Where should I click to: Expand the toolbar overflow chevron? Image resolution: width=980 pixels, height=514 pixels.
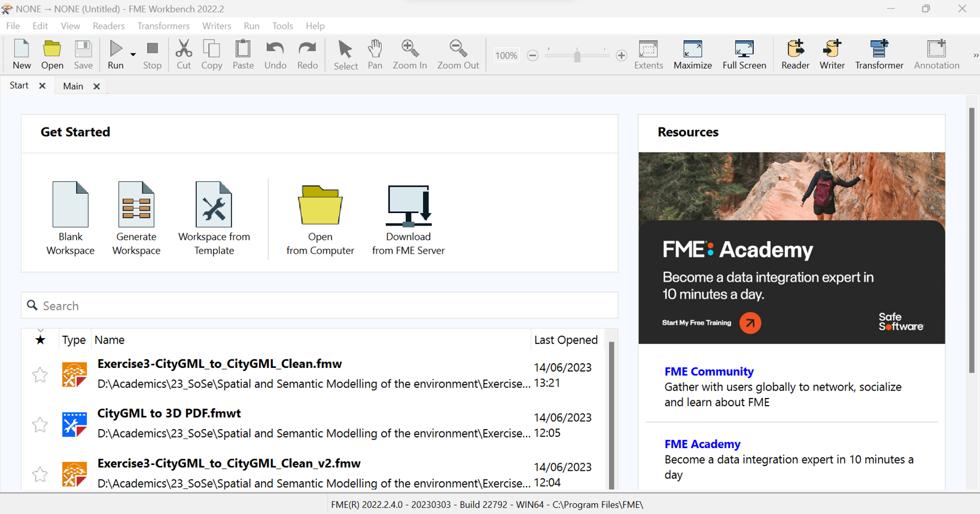975,56
